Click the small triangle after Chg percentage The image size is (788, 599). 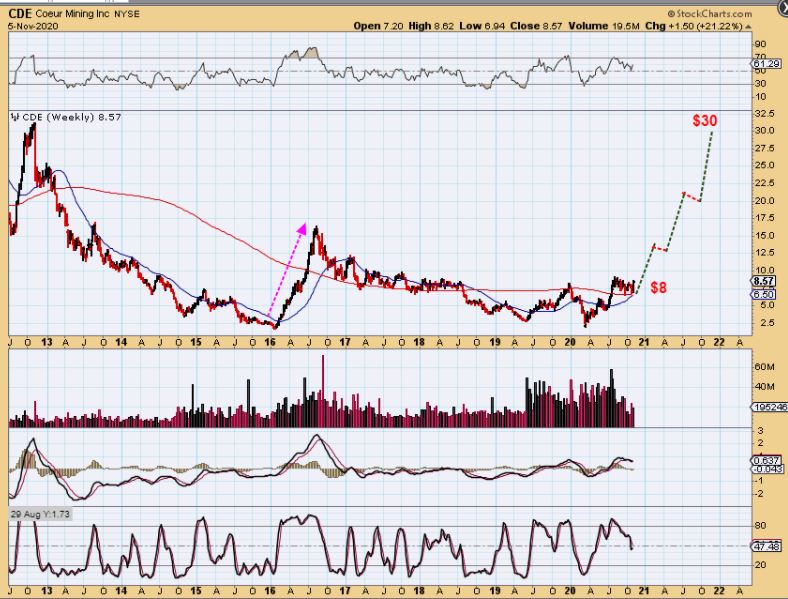click(x=748, y=27)
